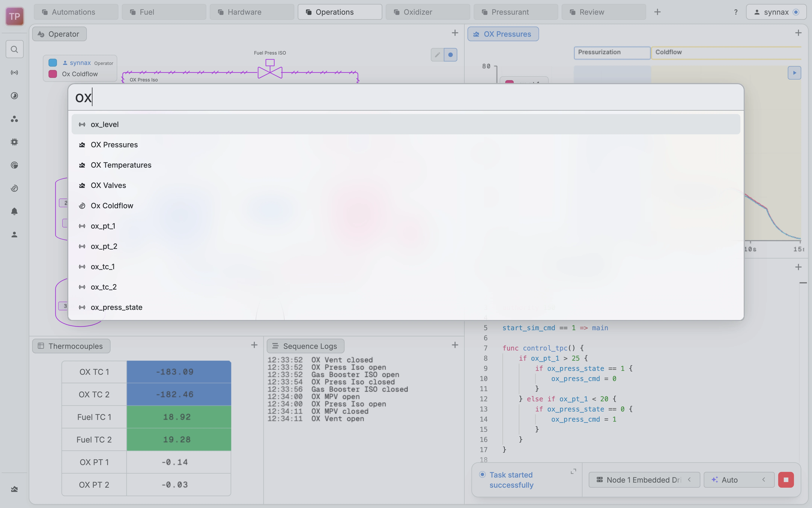Open the bell status icon in sidebar
Screen dimensions: 812x508
(x=14, y=211)
